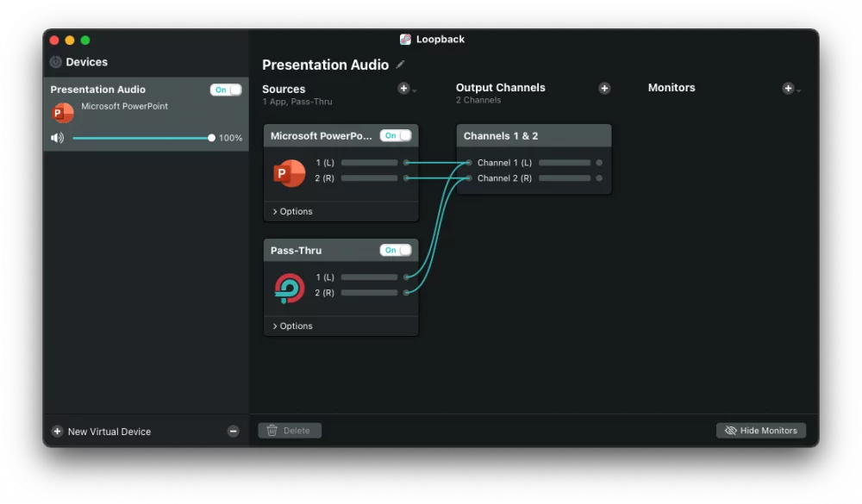Click '2 (R)' label in Pass-Thru source
Screen dimensions: 862x504
point(324,292)
